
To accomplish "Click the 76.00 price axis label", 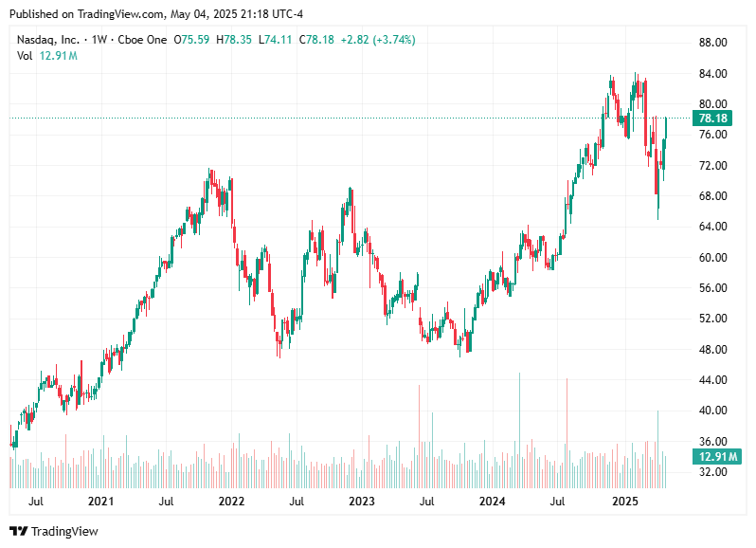I will 712,134.
